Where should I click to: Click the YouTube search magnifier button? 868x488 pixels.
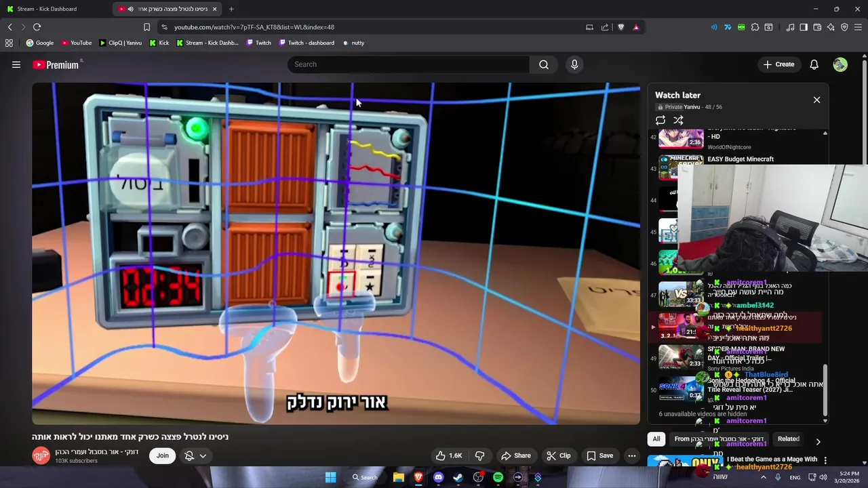[543, 64]
